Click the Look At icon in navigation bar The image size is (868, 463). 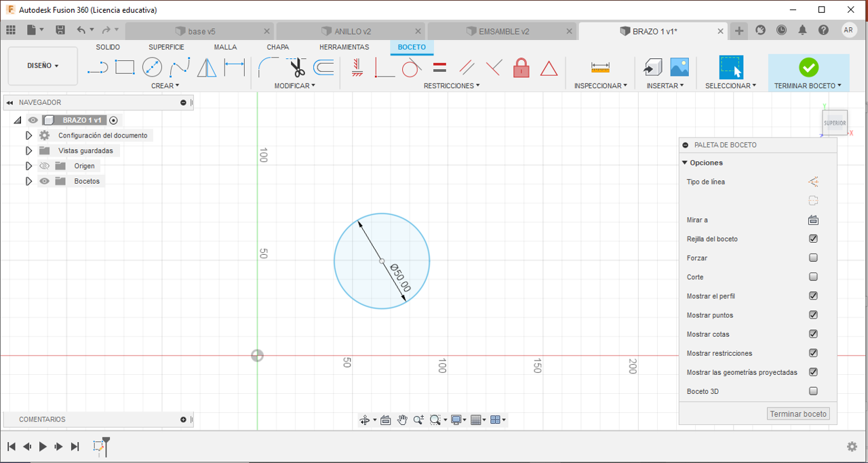(x=385, y=420)
